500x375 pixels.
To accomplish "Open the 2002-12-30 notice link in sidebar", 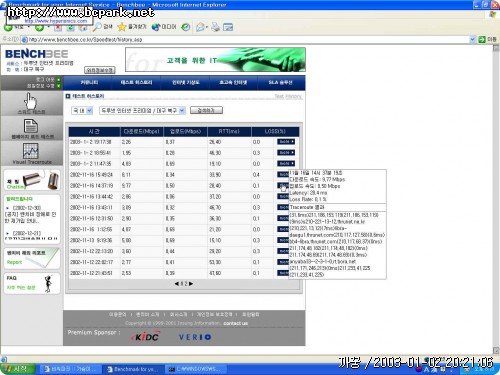I will click(32, 214).
